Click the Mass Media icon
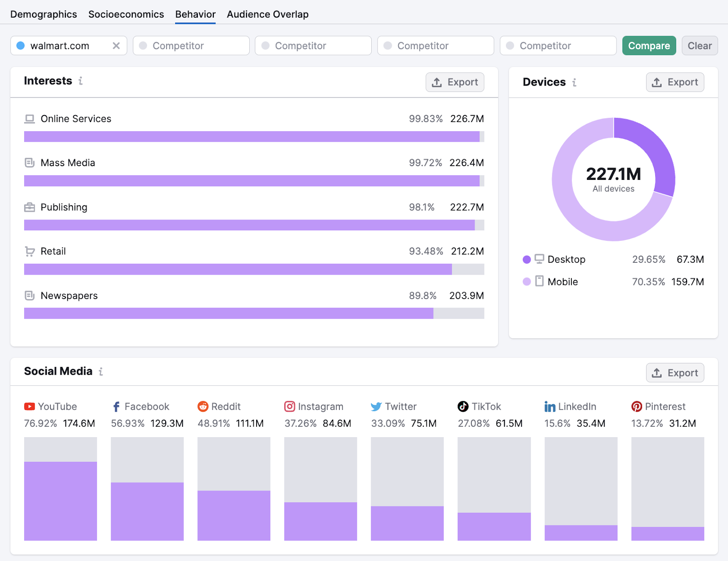Screen dimensions: 728x561 (x=30, y=163)
